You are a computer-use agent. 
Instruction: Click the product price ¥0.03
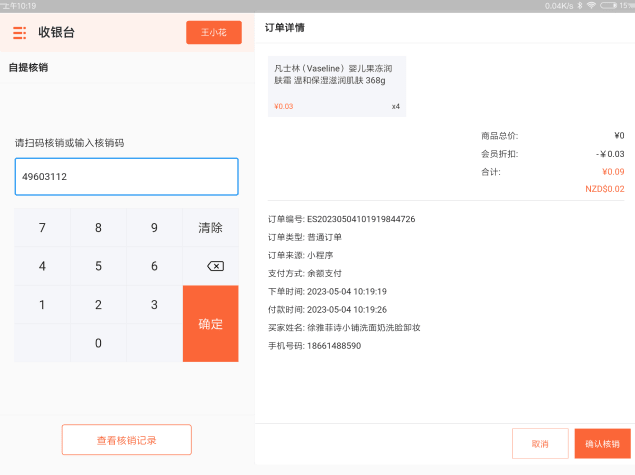[x=283, y=107]
